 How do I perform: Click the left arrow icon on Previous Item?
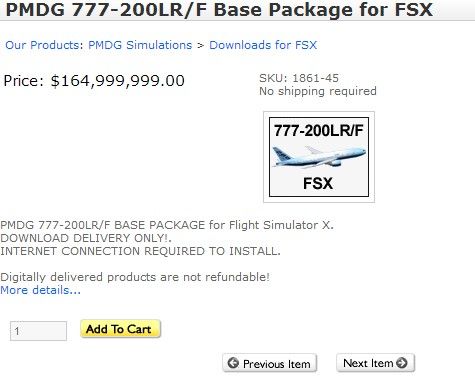[x=233, y=363]
